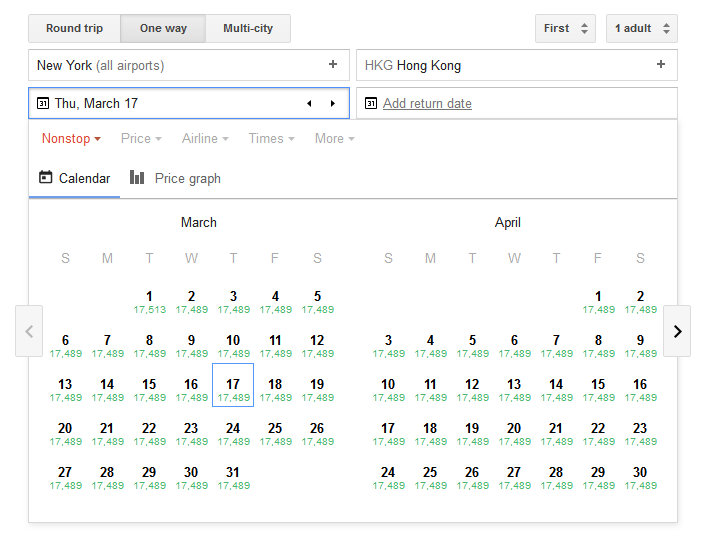706x542 pixels.
Task: Expand the Nonstop stops filter
Action: pos(71,139)
